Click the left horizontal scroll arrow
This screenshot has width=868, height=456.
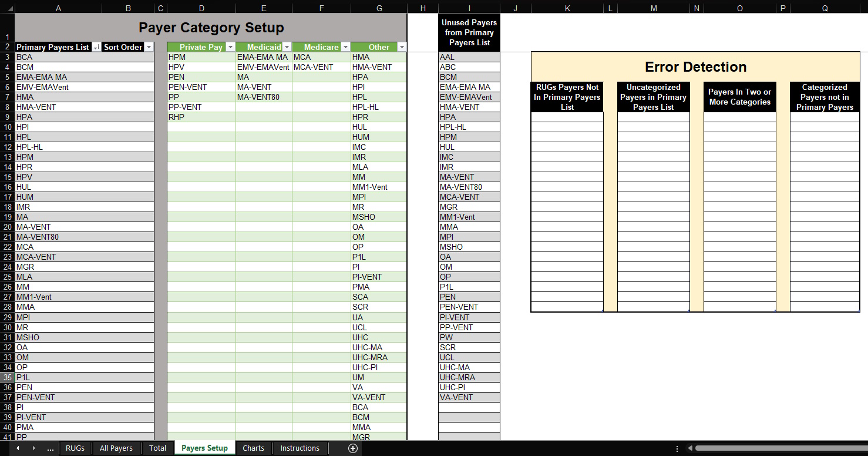(691, 448)
